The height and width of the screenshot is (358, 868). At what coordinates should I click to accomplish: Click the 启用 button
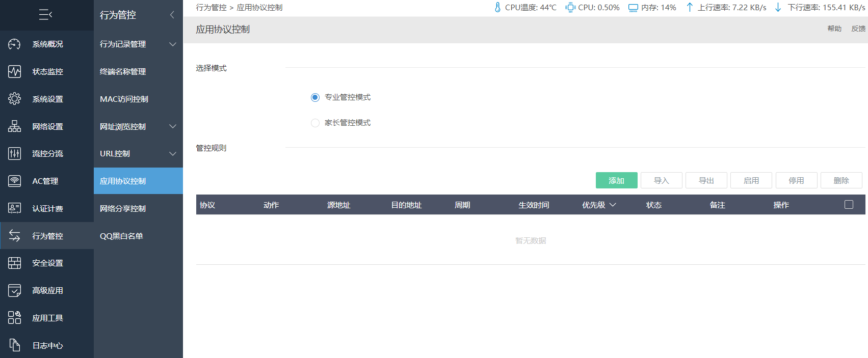751,180
